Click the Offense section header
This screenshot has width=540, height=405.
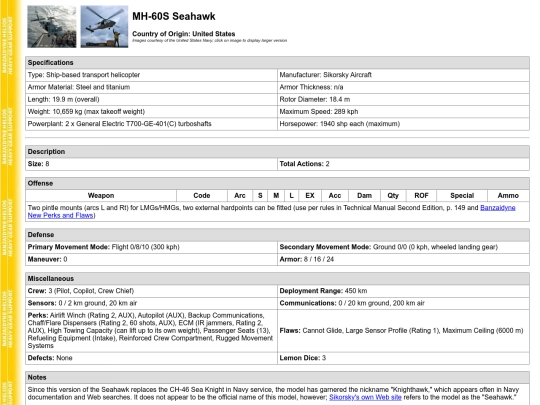click(277, 183)
